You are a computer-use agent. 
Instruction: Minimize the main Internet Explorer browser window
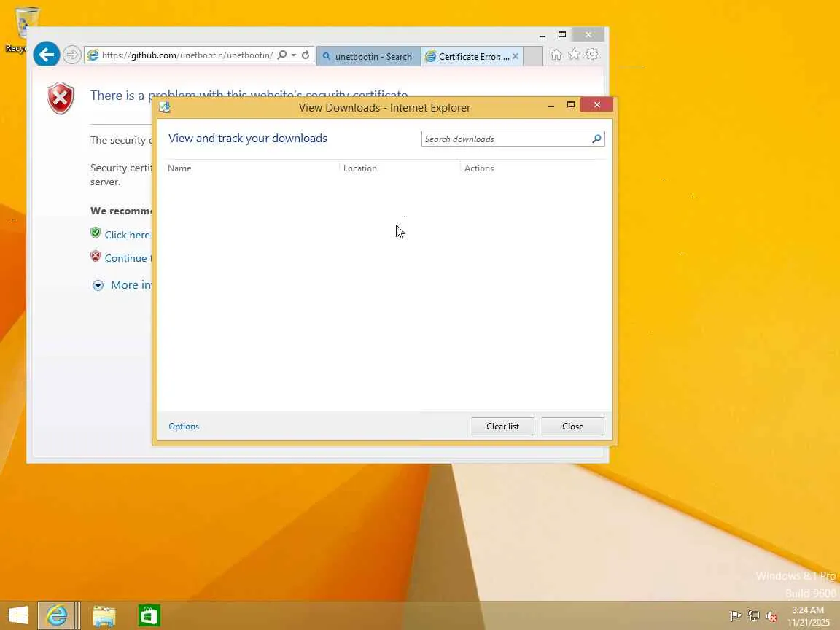pyautogui.click(x=542, y=35)
